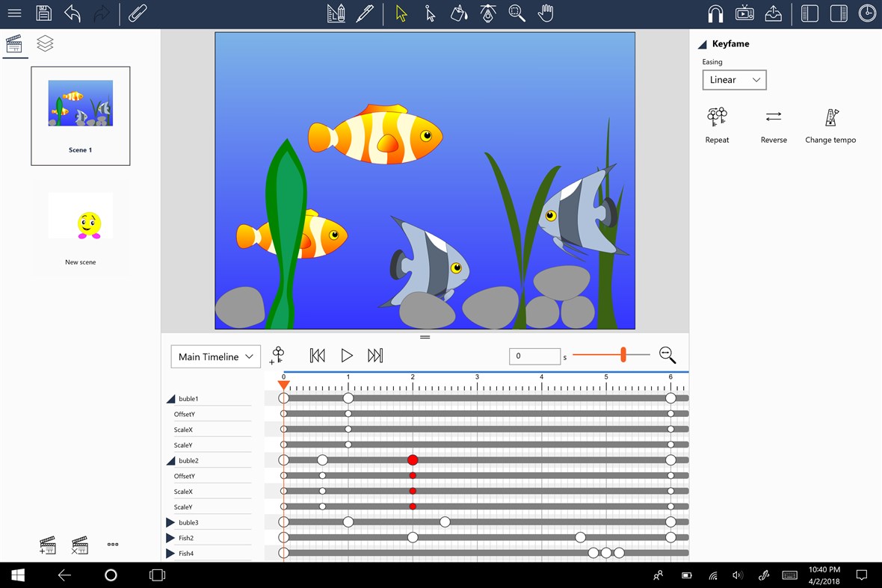Select the direct selection arrow tool
The image size is (882, 588).
click(431, 13)
